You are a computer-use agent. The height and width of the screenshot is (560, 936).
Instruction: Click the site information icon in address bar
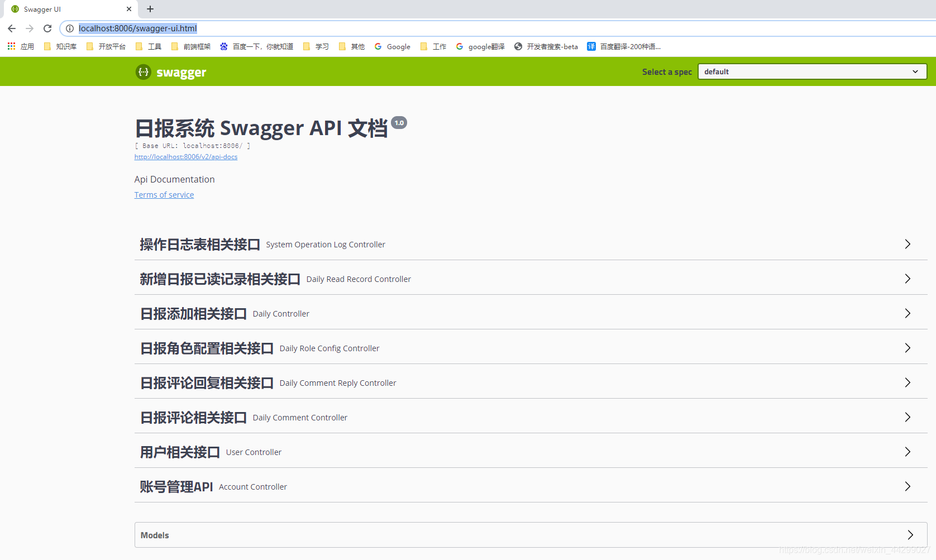[69, 28]
